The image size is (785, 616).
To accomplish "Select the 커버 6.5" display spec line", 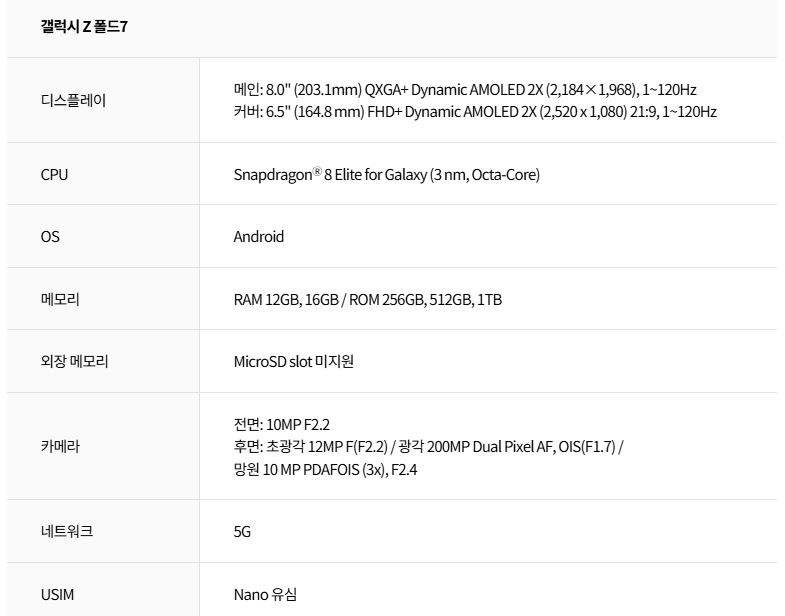I will point(474,111).
